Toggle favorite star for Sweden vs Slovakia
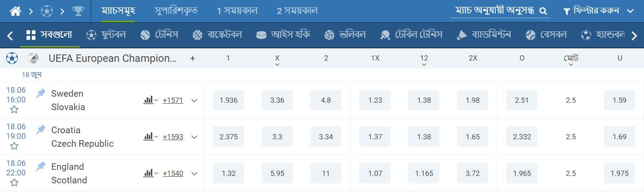This screenshot has height=192, width=644. pos(14,109)
